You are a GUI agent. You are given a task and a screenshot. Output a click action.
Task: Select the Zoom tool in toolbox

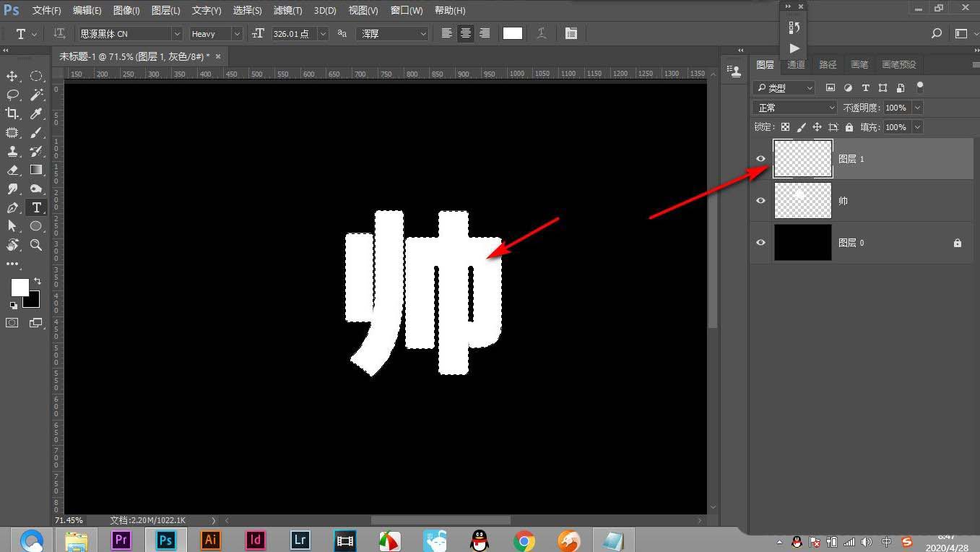pos(36,245)
